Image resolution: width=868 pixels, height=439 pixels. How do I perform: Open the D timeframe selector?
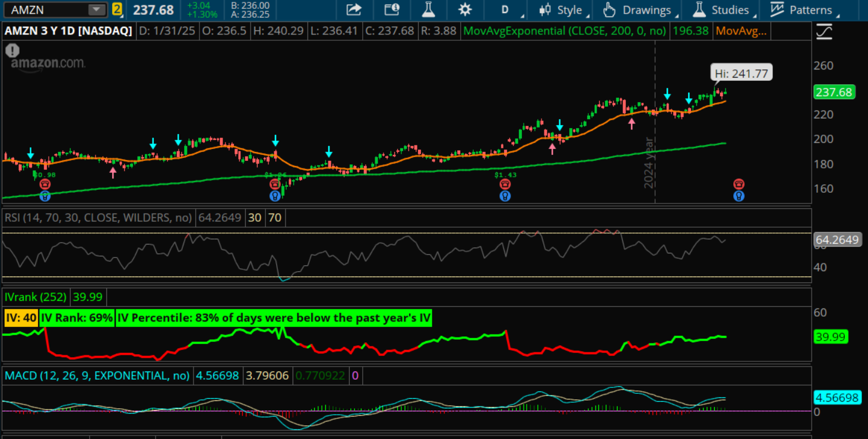pos(505,9)
